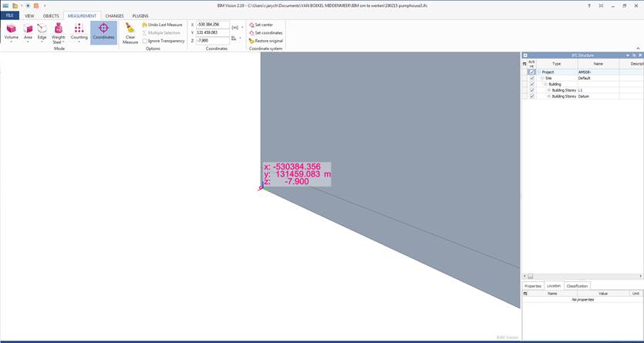Select the Weight Steel tool

[x=59, y=33]
